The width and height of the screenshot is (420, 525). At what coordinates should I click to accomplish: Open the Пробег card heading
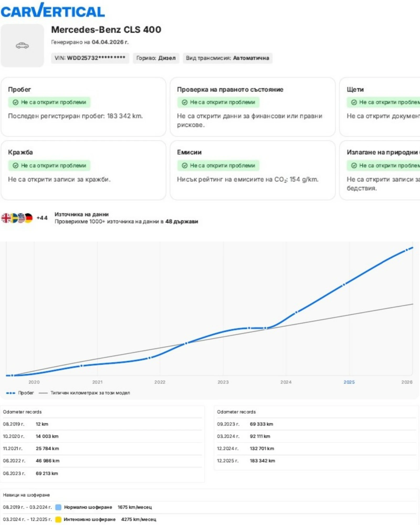(x=19, y=90)
